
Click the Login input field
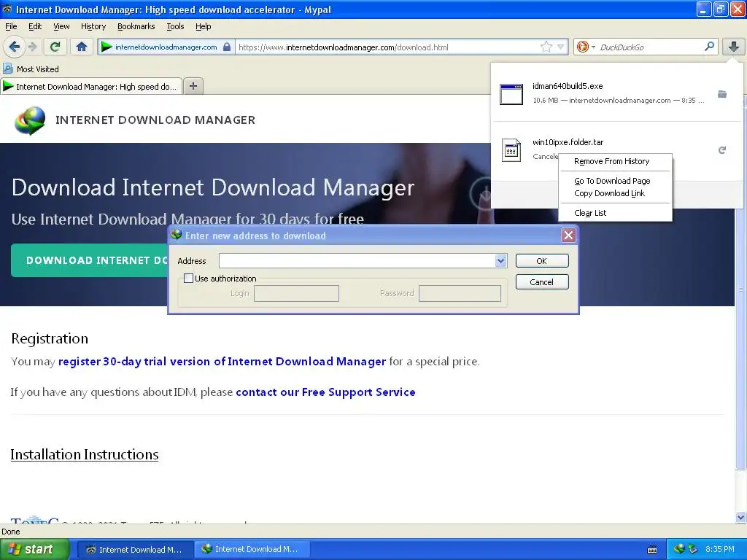296,293
